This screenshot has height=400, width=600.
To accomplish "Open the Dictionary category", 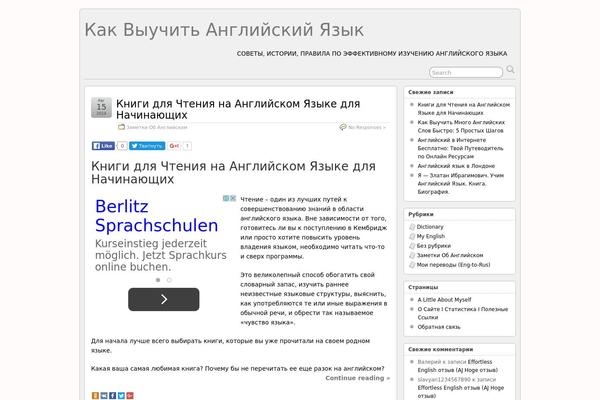I will point(430,227).
